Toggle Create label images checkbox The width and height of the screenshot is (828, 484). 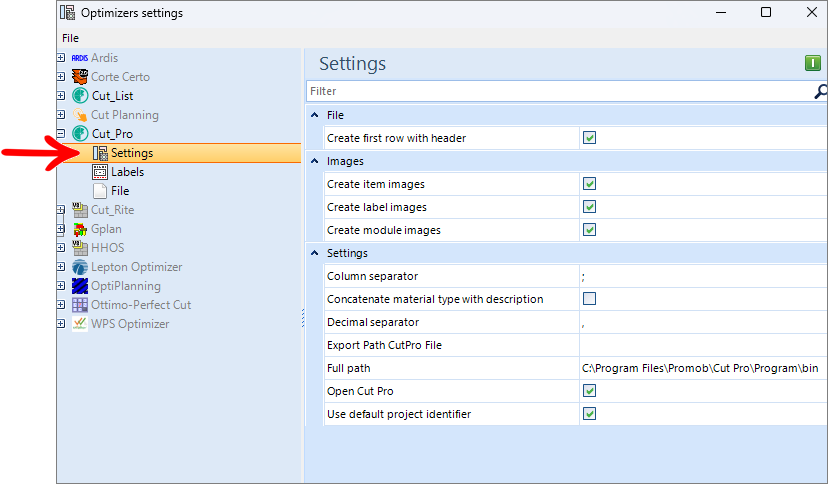(x=589, y=207)
